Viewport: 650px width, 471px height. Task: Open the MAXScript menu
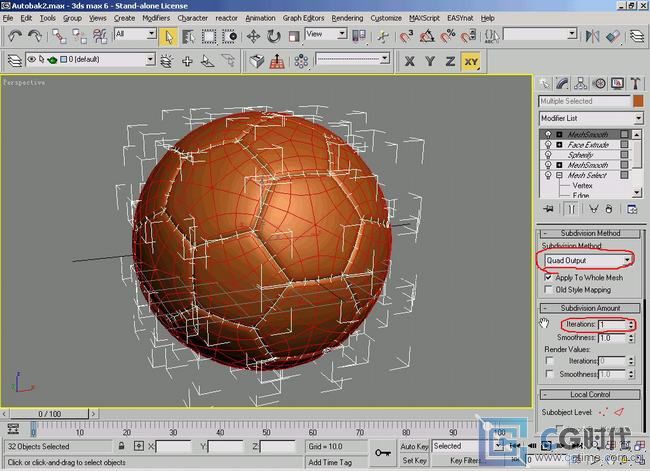point(424,18)
